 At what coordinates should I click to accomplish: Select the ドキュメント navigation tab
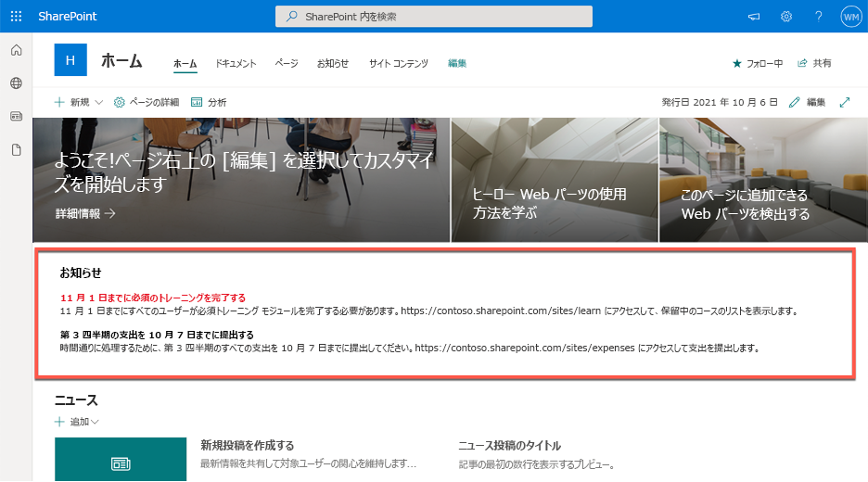[x=236, y=64]
